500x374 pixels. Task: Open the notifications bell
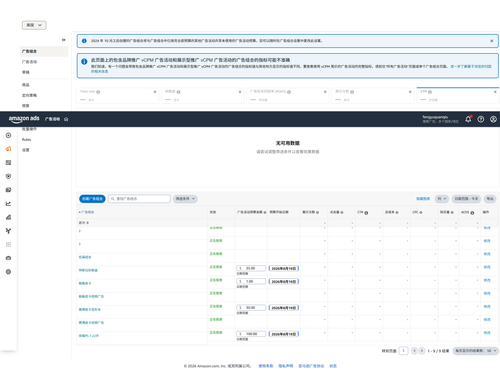[x=468, y=119]
